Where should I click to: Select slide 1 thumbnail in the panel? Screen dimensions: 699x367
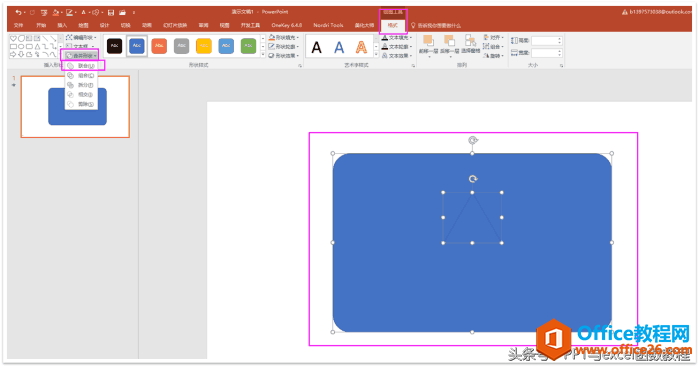[75, 107]
